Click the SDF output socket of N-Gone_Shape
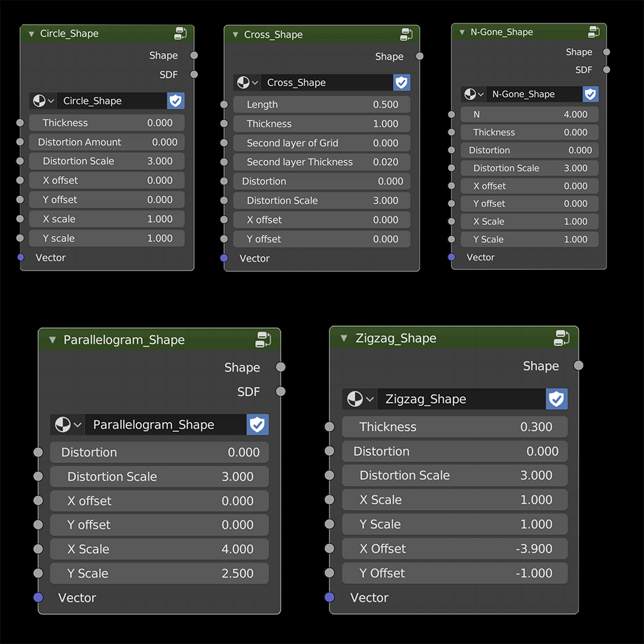The width and height of the screenshot is (644, 644). click(606, 70)
